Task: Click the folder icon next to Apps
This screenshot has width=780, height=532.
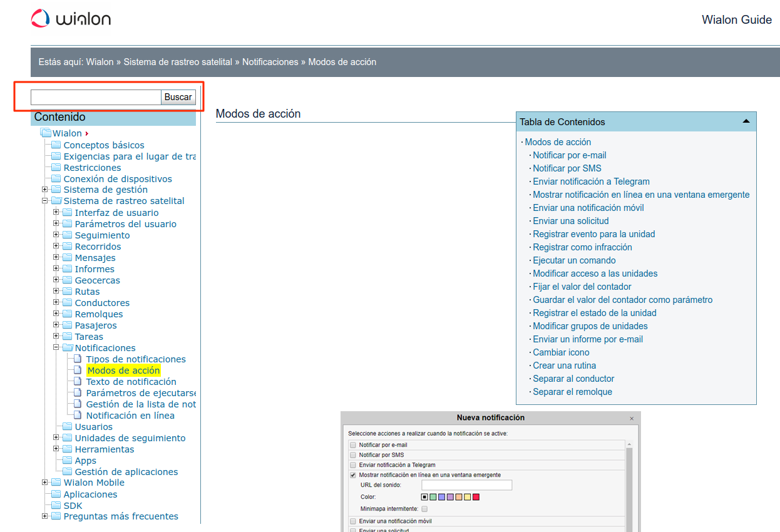Action: pyautogui.click(x=68, y=461)
